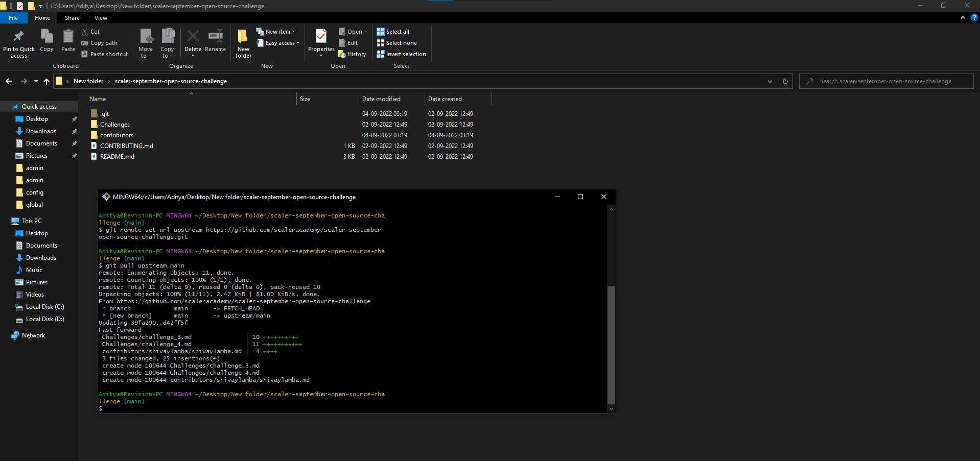Click New folder breadcrumb in address bar

88,81
